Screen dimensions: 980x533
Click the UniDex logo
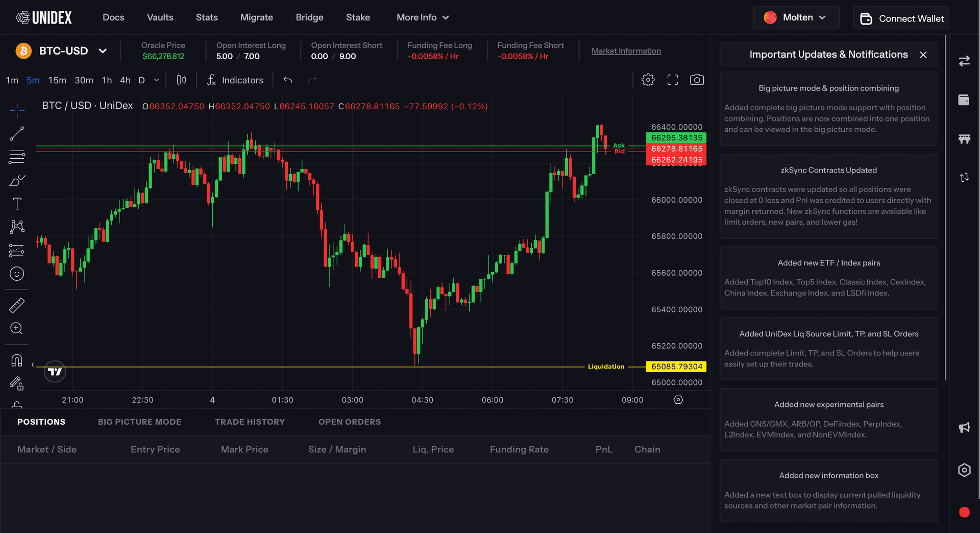click(44, 18)
